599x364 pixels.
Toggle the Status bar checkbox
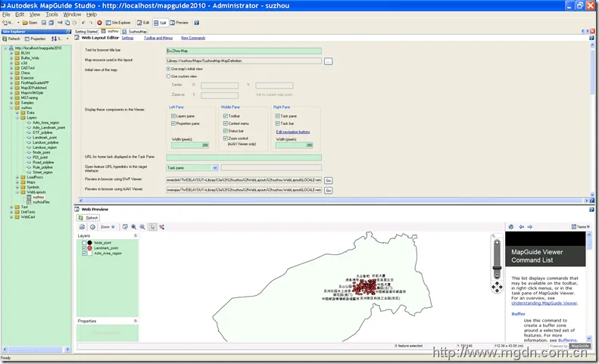226,131
